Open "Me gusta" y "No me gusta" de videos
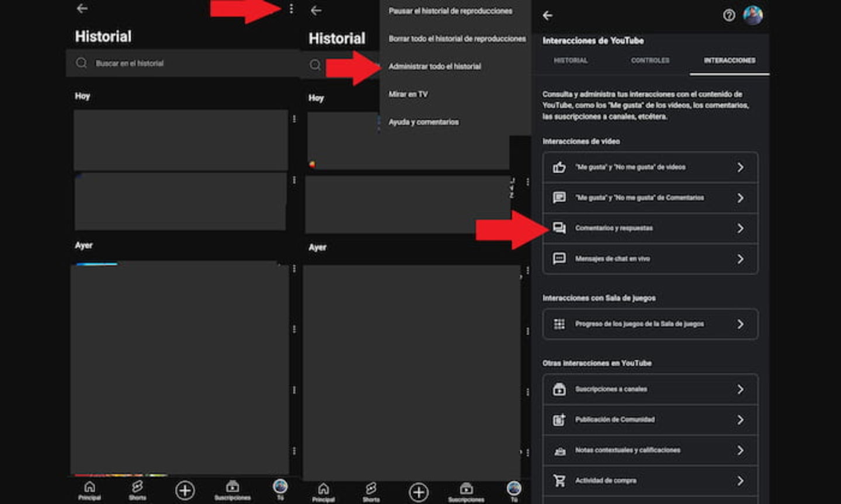 pyautogui.click(x=650, y=168)
